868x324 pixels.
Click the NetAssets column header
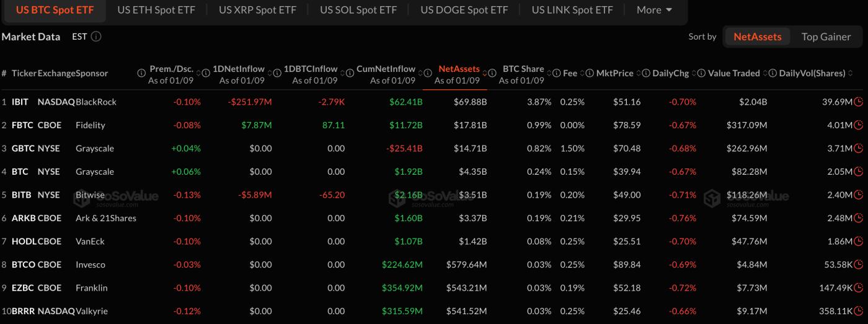[458, 69]
